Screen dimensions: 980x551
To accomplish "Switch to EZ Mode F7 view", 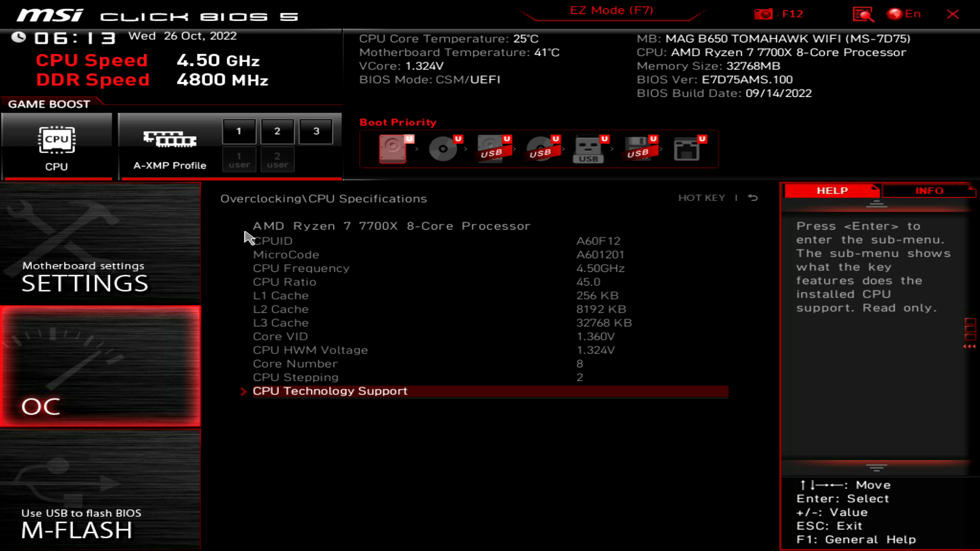I will [x=610, y=10].
